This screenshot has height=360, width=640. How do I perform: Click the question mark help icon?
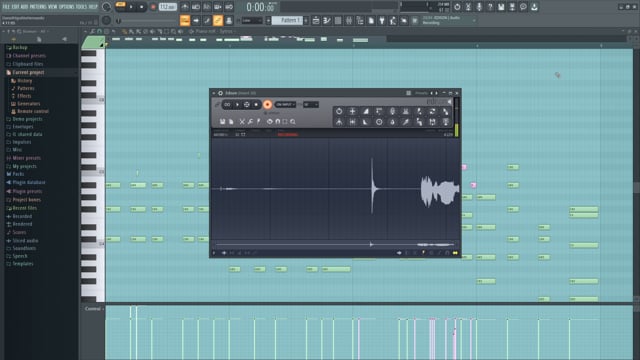coord(490,7)
